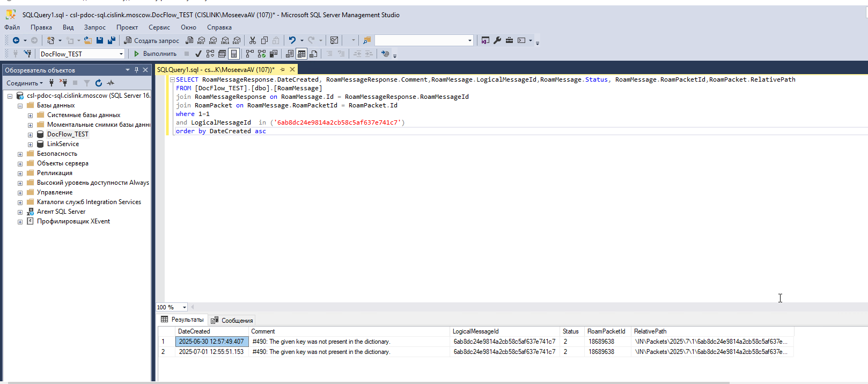Open the search combo box dropdown
Image resolution: width=868 pixels, height=384 pixels.
[x=470, y=40]
